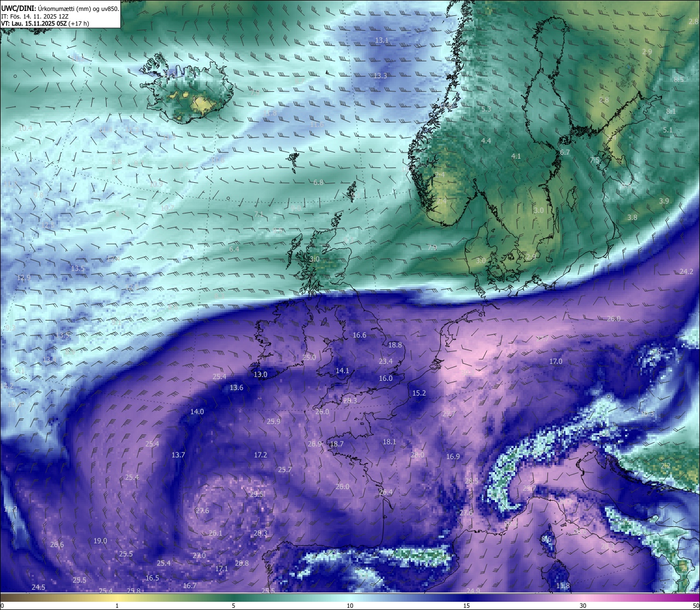The image size is (700, 610).
Task: Click the 24.2 value on the map
Action: click(686, 272)
